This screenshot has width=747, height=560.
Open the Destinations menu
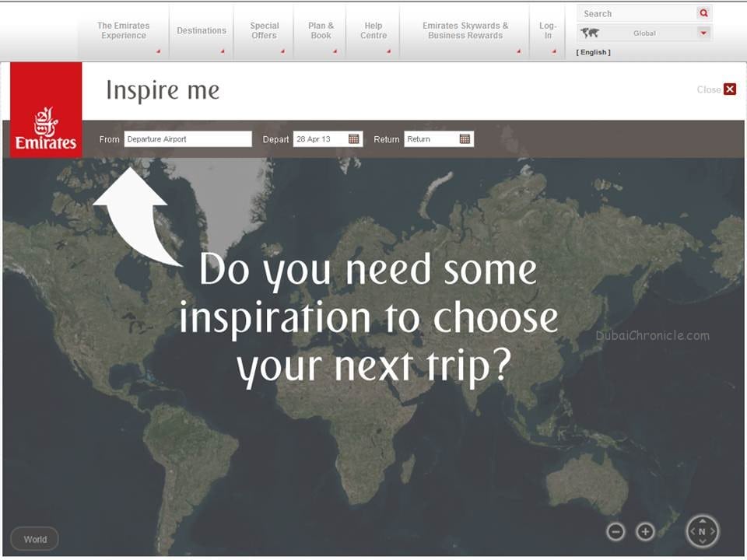click(x=202, y=31)
